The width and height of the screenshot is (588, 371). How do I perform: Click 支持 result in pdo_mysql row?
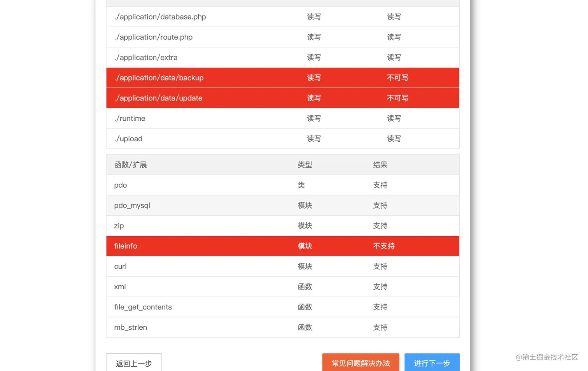380,206
